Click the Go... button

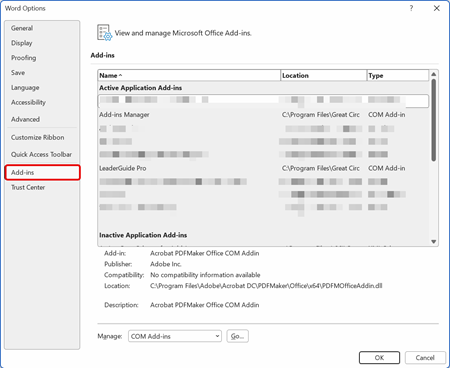point(237,336)
